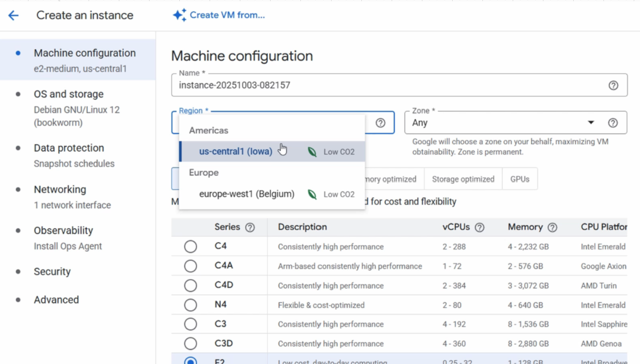Switch to GPUs tab
The height and width of the screenshot is (364, 640).
coord(520,179)
